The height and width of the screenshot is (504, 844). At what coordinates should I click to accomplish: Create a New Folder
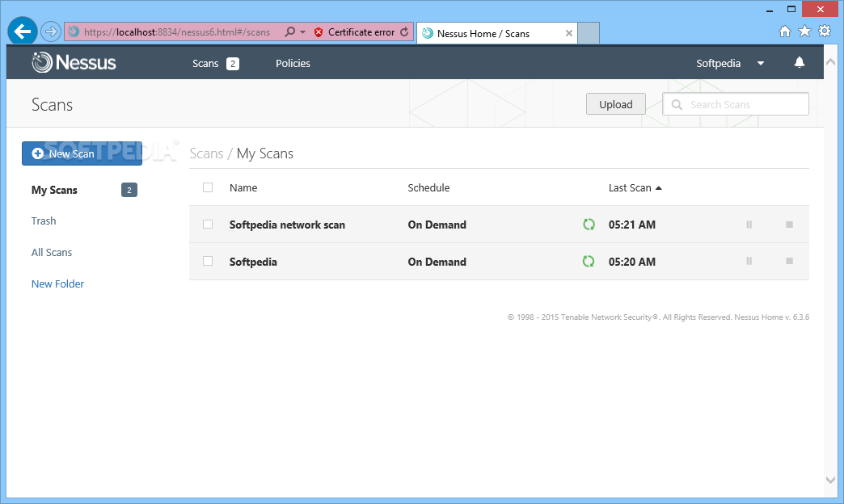[x=57, y=284]
